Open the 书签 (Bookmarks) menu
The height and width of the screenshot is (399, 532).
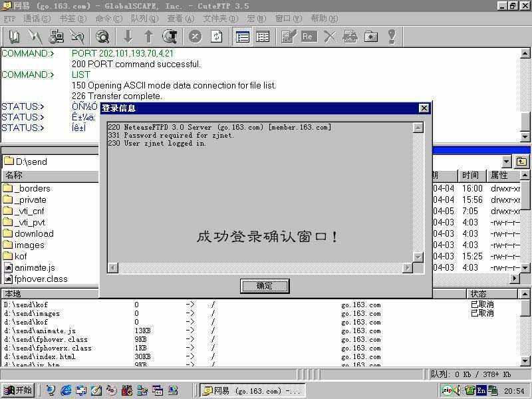point(67,19)
